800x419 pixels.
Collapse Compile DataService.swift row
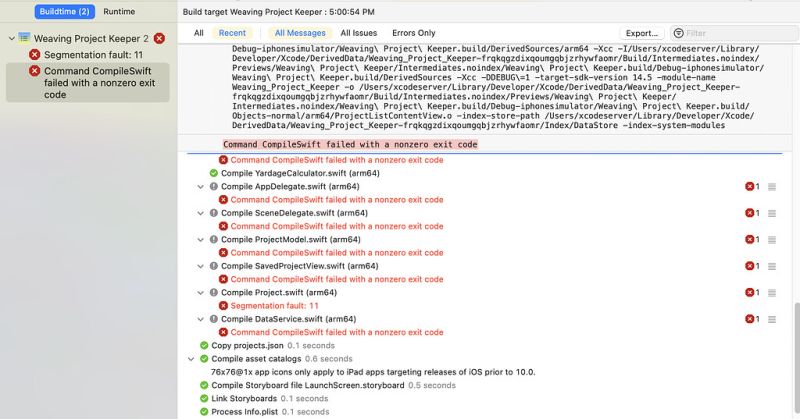[x=201, y=319]
